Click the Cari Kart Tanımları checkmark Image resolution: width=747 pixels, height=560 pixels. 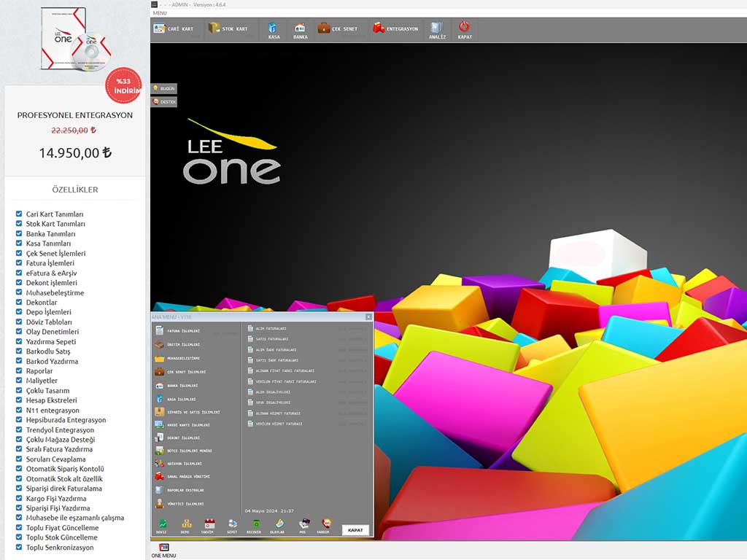19,214
